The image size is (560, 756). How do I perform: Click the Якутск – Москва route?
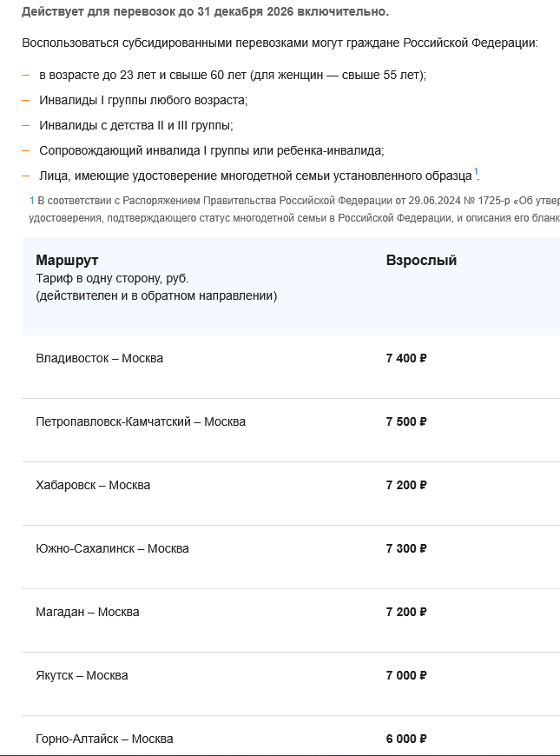pos(82,675)
